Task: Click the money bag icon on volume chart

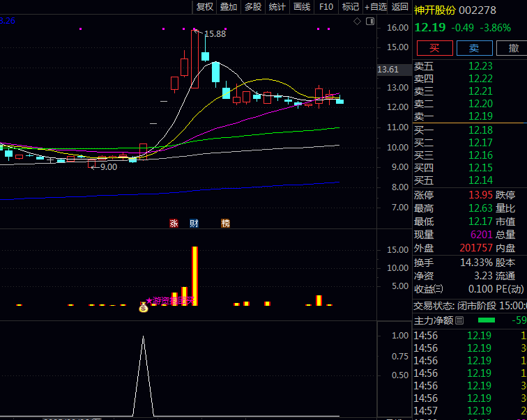Action: point(144,306)
